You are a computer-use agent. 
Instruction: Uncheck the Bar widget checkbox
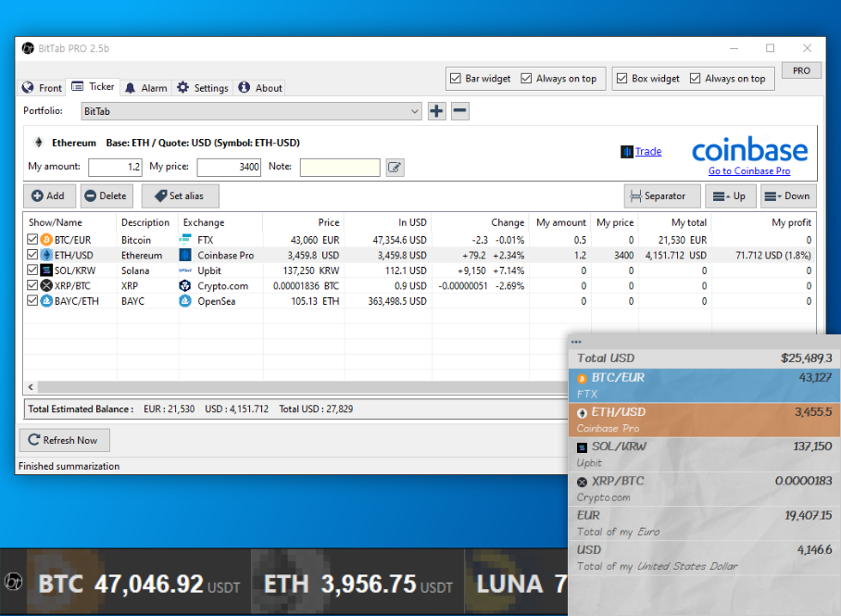pos(457,78)
